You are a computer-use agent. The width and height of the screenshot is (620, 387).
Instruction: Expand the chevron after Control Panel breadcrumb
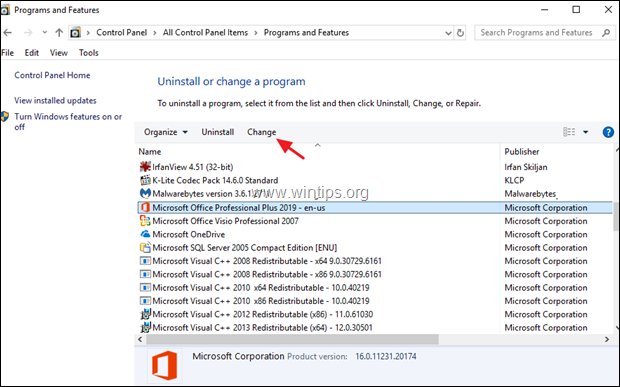click(155, 33)
